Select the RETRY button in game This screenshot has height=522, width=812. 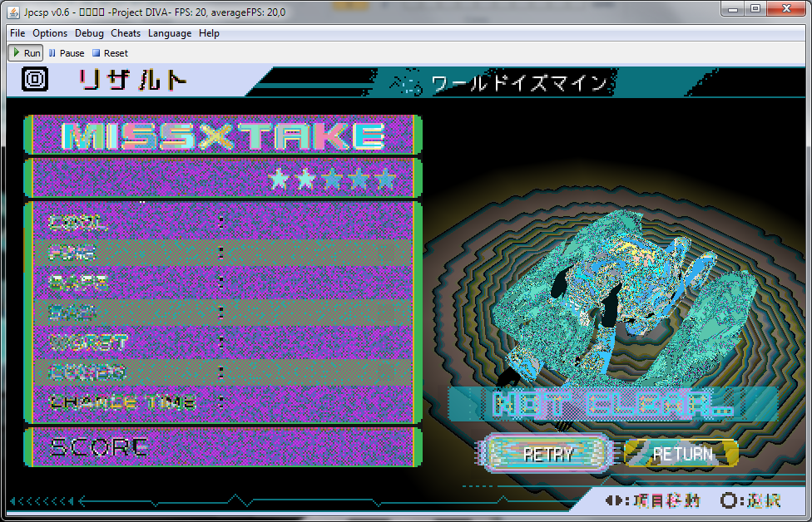[x=547, y=454]
